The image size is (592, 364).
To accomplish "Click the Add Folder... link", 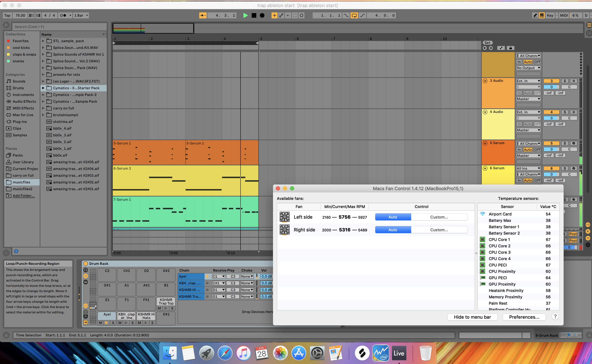I will pos(23,196).
